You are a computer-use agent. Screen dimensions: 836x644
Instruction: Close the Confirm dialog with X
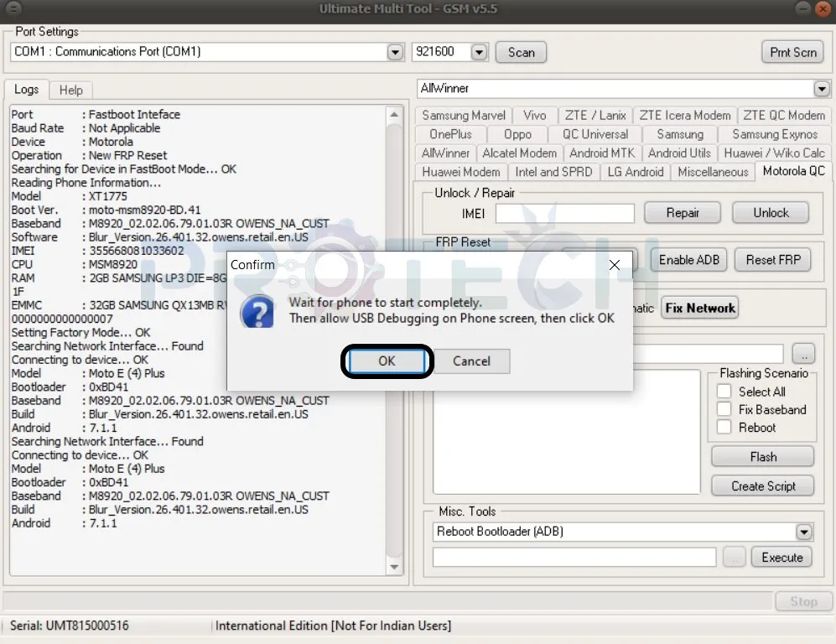tap(614, 265)
